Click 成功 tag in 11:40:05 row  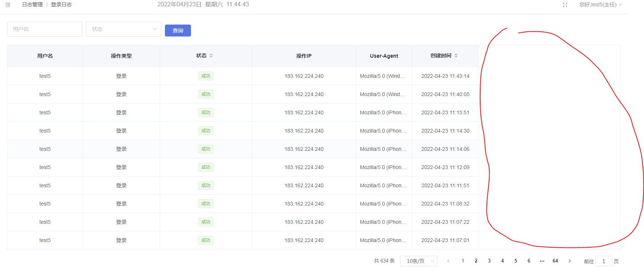[206, 94]
